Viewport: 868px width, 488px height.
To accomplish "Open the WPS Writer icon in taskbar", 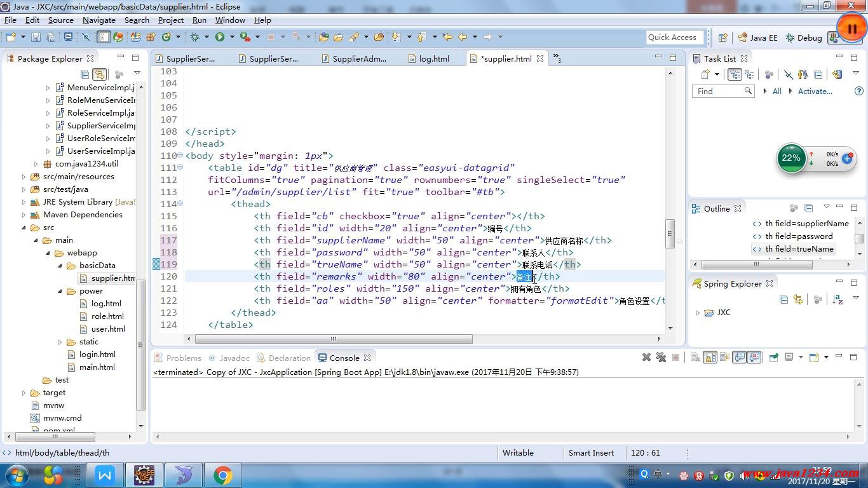I will click(x=105, y=475).
